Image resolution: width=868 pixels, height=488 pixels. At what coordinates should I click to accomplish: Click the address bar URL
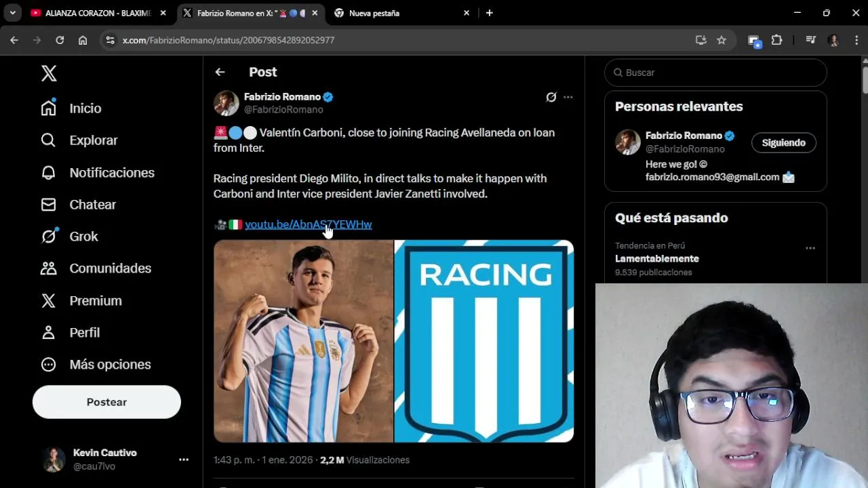(229, 40)
